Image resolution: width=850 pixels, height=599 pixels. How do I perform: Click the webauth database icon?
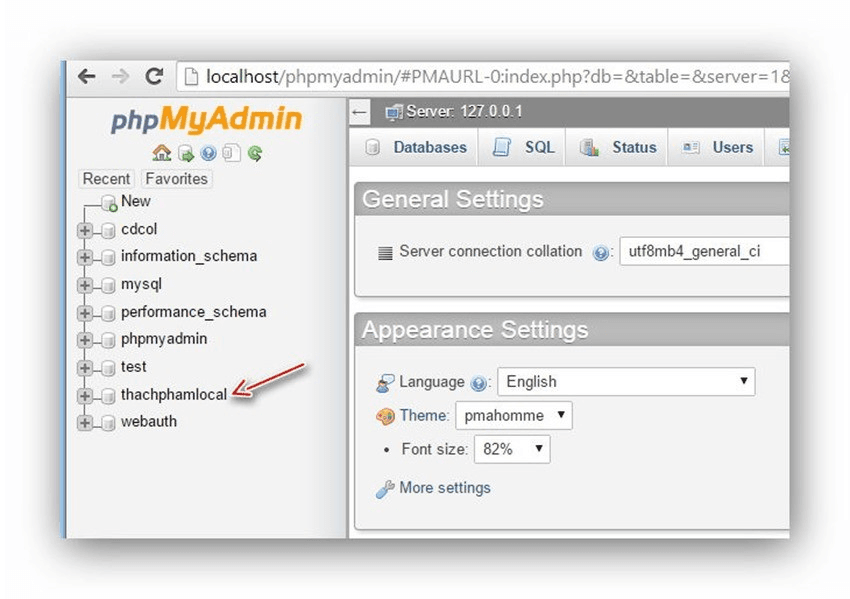point(108,422)
